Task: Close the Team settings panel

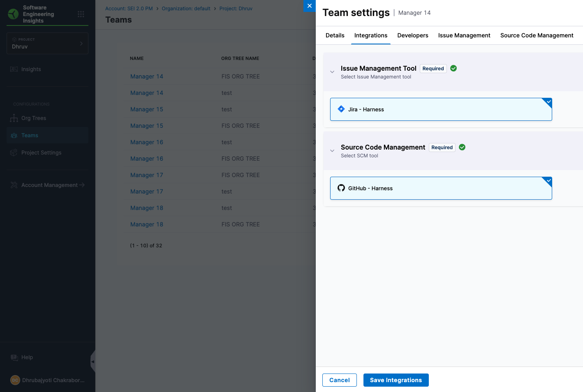Action: [310, 6]
